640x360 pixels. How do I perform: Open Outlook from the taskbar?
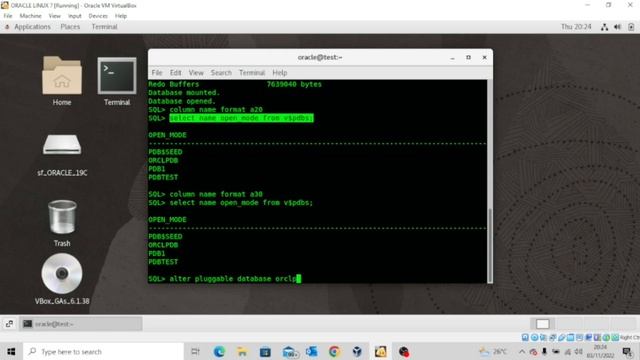point(311,351)
